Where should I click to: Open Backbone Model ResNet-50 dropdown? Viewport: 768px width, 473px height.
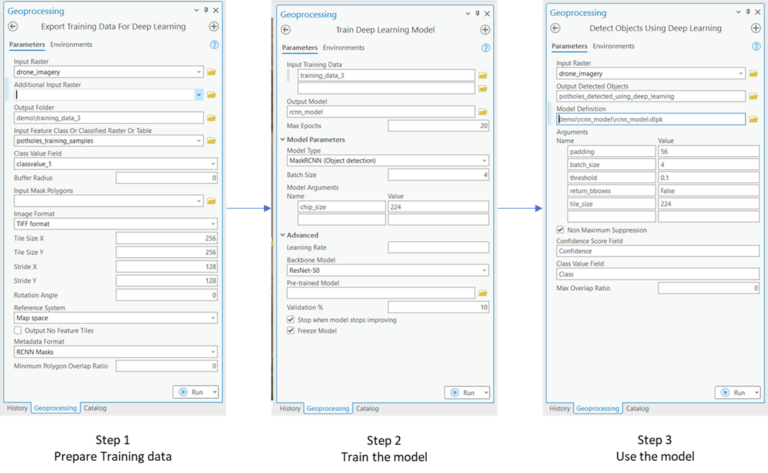(484, 270)
